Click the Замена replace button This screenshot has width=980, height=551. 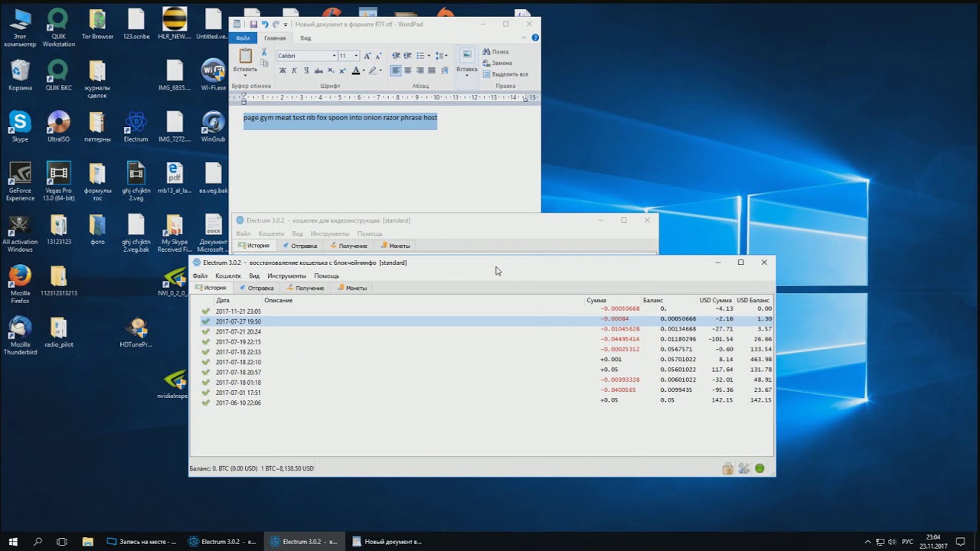(498, 63)
